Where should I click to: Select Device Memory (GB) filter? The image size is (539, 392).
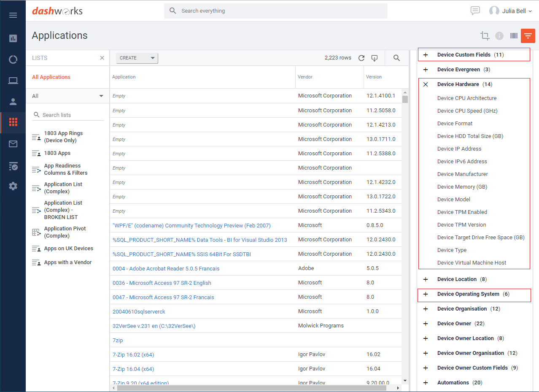462,187
